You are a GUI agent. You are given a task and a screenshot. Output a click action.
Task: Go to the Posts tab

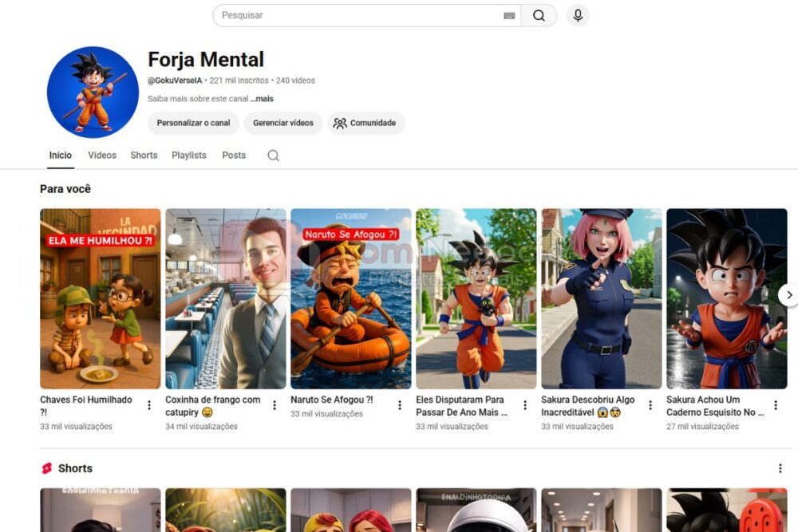tap(234, 155)
